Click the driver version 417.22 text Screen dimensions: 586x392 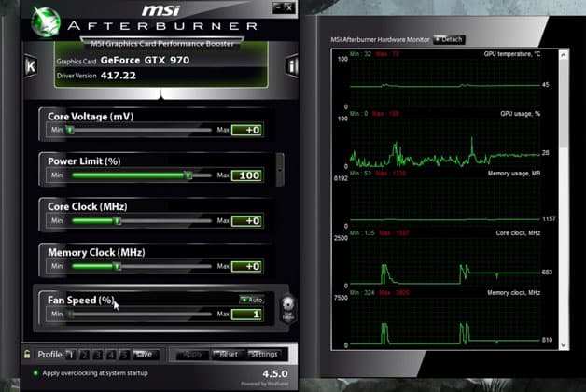(x=119, y=76)
